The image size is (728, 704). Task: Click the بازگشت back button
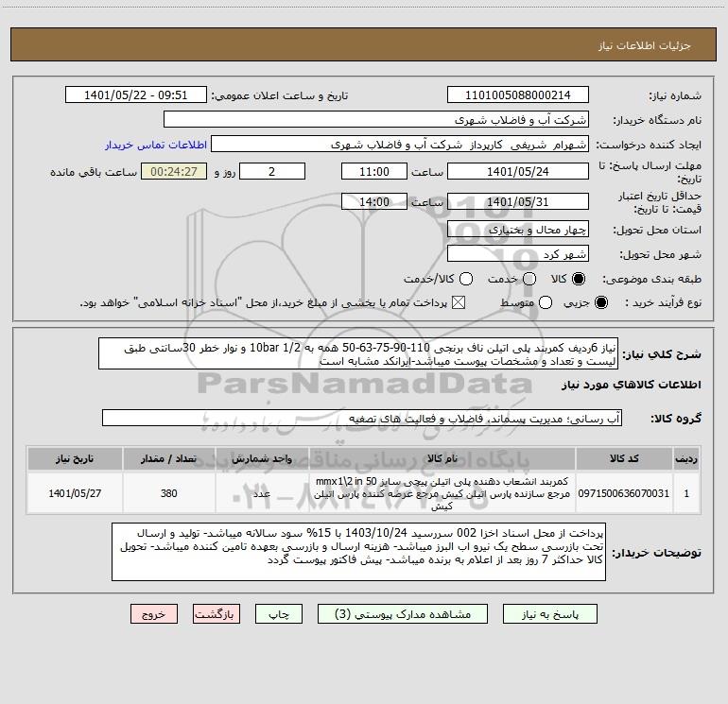(217, 614)
